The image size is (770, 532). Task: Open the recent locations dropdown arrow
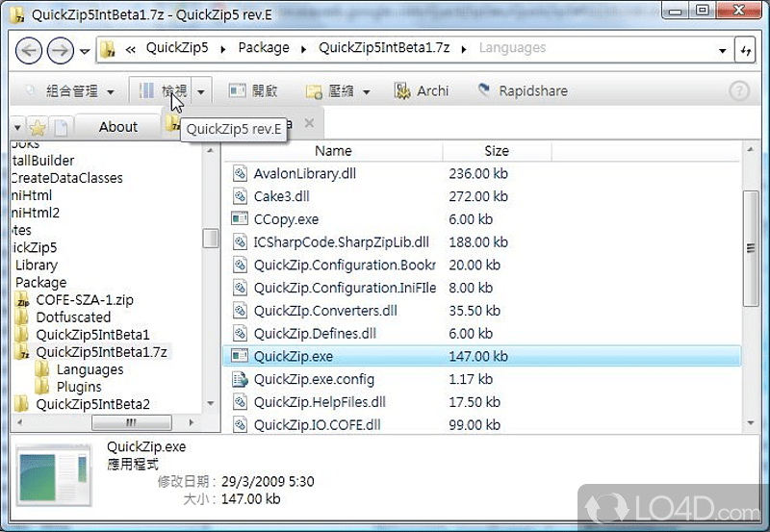pos(85,51)
